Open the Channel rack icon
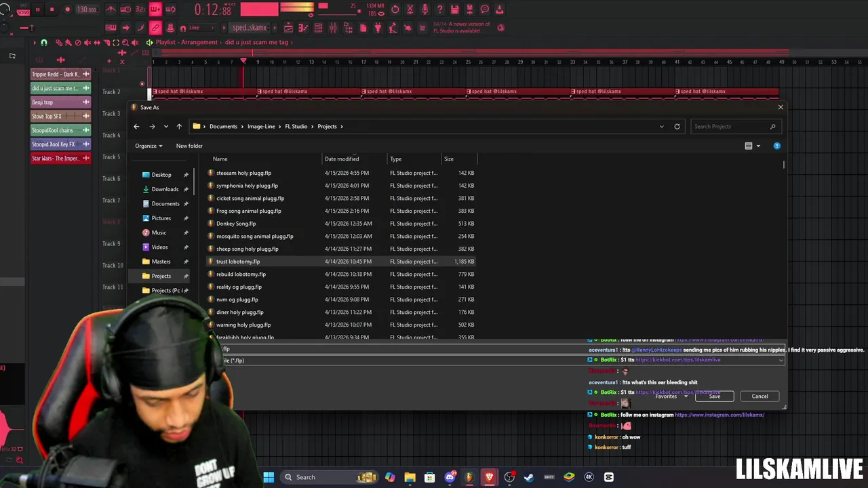Image resolution: width=868 pixels, height=488 pixels. click(318, 28)
